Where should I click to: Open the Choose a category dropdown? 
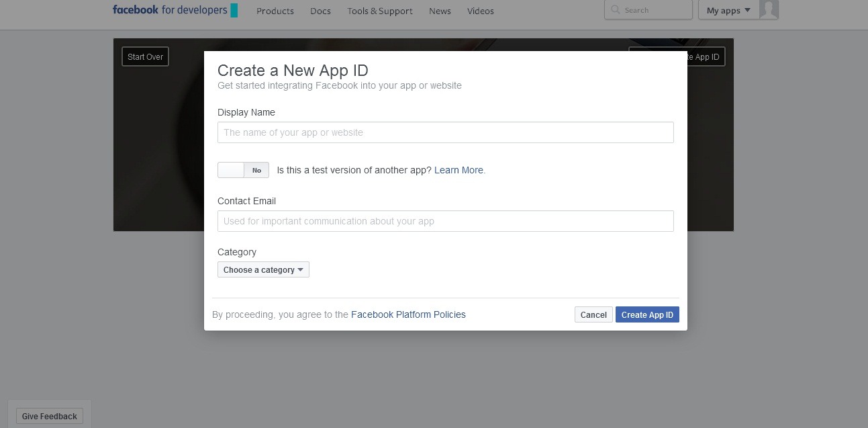263,269
